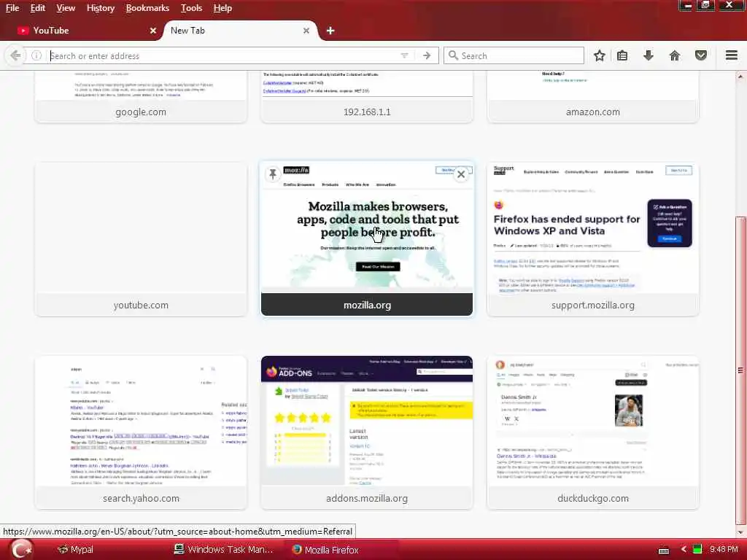The height and width of the screenshot is (560, 747).
Task: Open the View menu
Action: (x=66, y=8)
